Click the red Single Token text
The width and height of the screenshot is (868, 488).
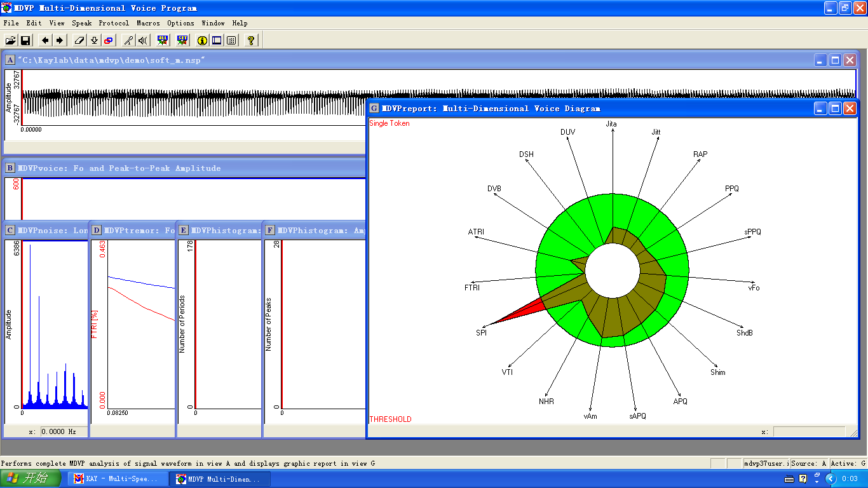point(390,123)
